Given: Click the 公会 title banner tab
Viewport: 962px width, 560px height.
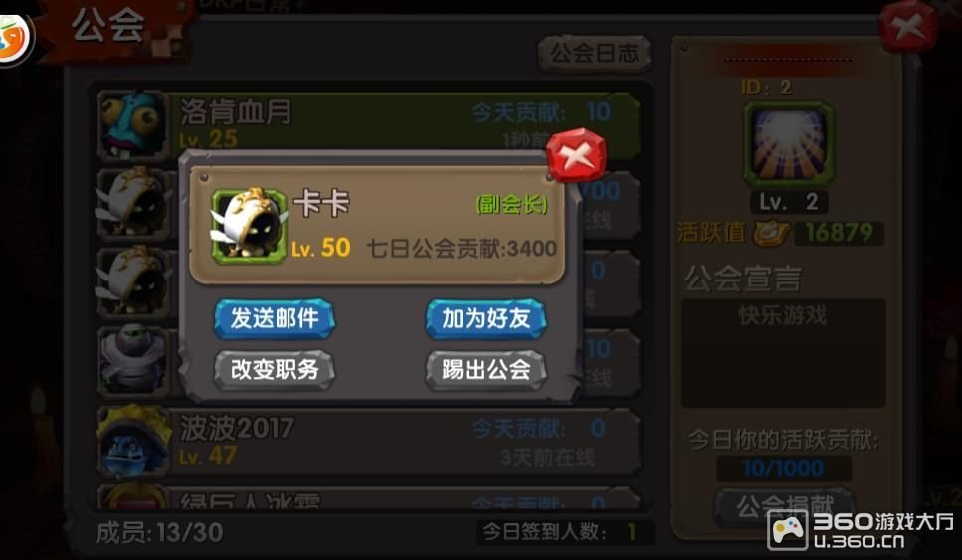Looking at the screenshot, I should 109,28.
